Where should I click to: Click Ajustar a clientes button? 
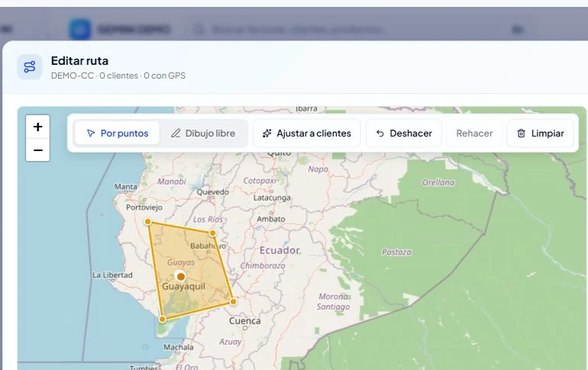(307, 133)
